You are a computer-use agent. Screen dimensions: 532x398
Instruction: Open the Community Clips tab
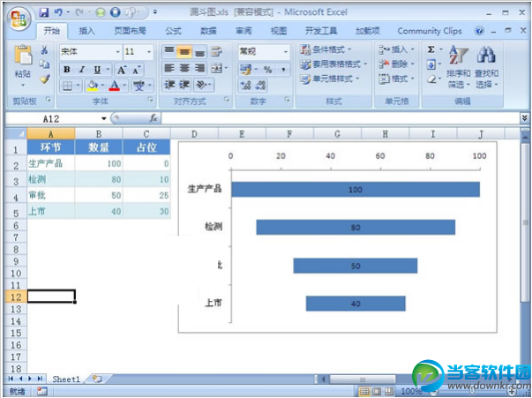coord(430,31)
